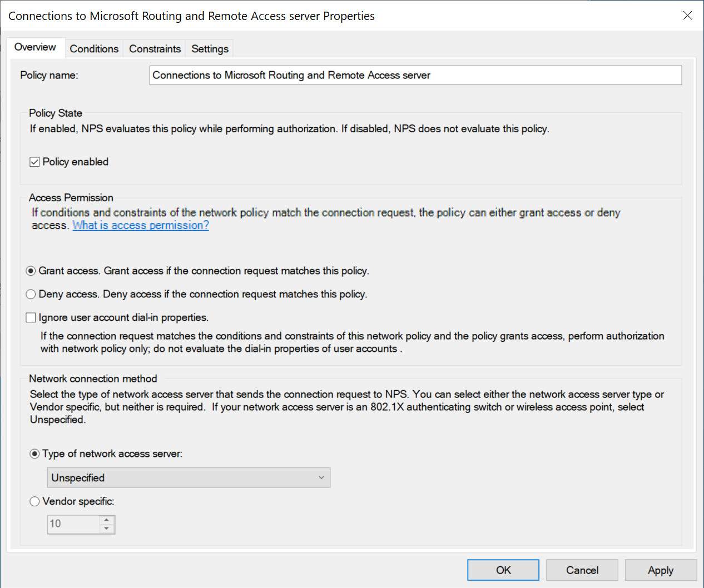
Task: Decrease vendor value with down arrow
Action: [x=107, y=529]
